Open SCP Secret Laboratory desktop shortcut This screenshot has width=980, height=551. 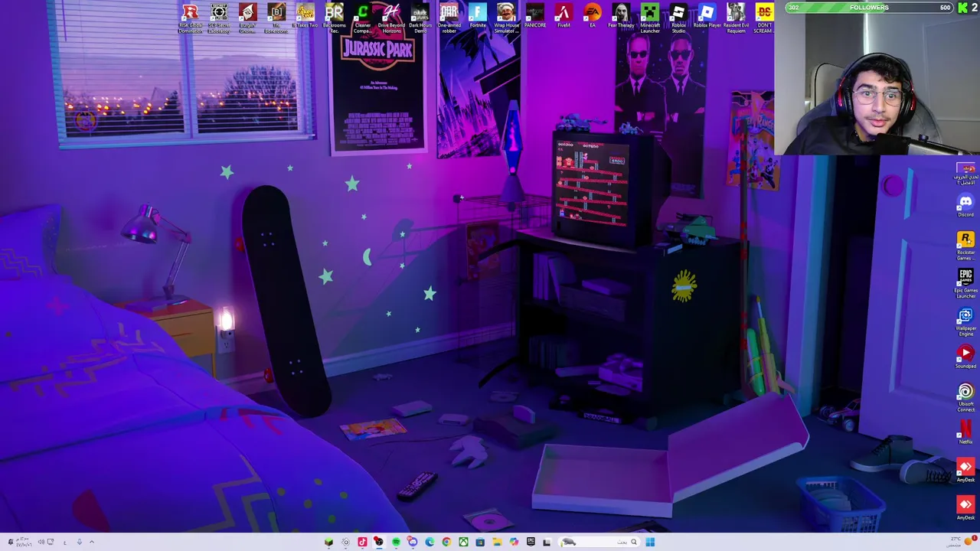[219, 18]
